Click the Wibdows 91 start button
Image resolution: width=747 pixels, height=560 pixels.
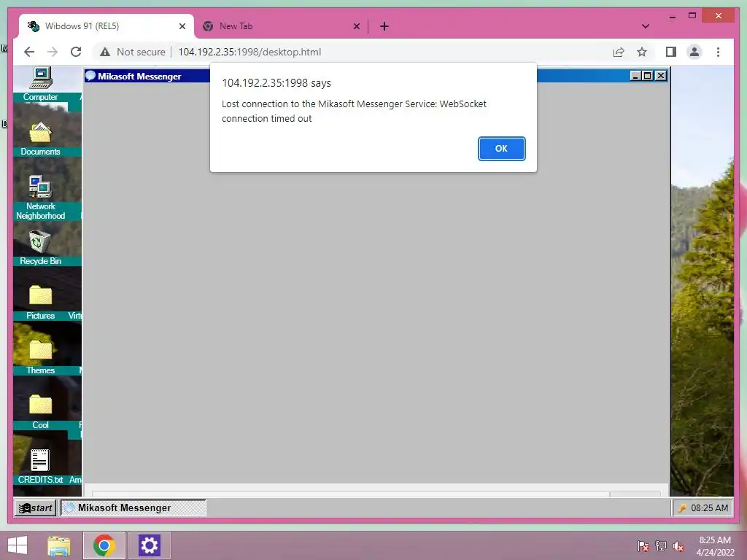tap(35, 508)
